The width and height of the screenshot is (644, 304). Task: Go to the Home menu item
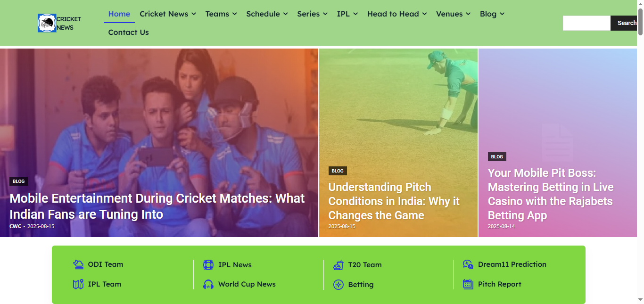coord(119,14)
